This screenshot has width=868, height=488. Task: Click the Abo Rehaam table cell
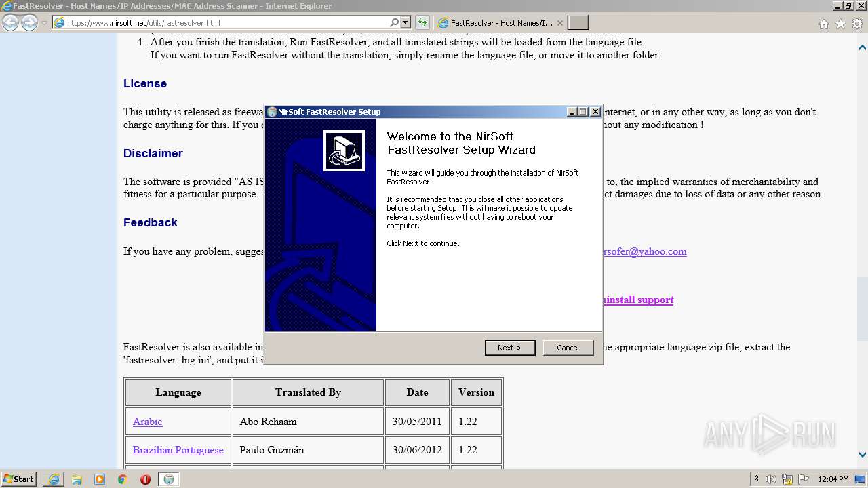[308, 421]
